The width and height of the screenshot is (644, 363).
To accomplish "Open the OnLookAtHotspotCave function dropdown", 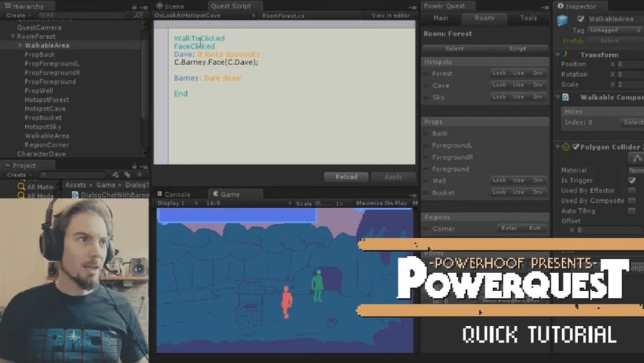I will click(205, 15).
